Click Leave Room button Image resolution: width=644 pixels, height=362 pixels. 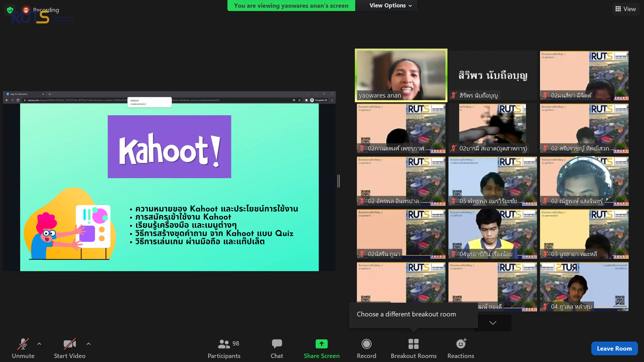click(x=614, y=348)
